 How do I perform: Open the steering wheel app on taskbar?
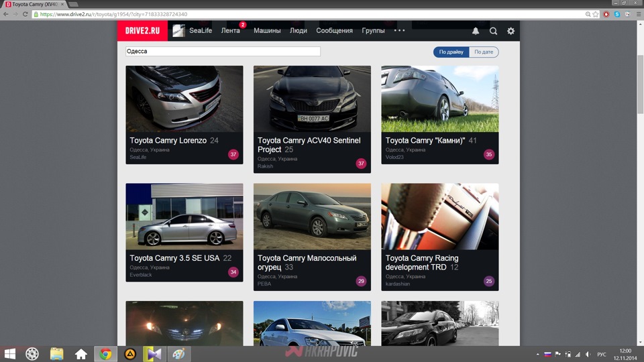[32, 354]
